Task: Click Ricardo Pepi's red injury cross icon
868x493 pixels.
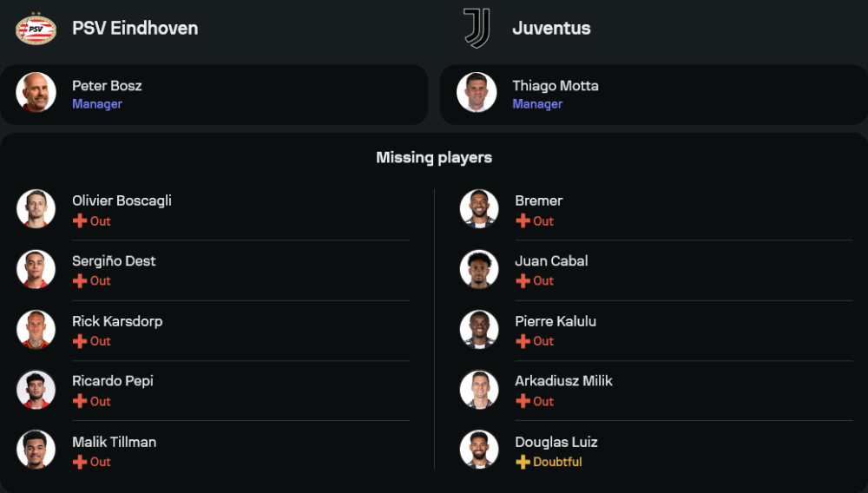Action: tap(79, 402)
